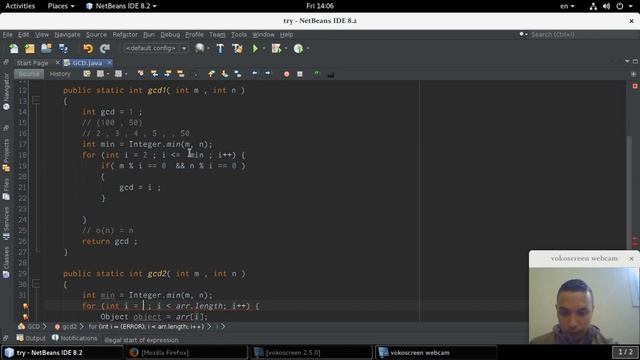640x360 pixels.
Task: Open the Classes side panel
Action: [6, 262]
